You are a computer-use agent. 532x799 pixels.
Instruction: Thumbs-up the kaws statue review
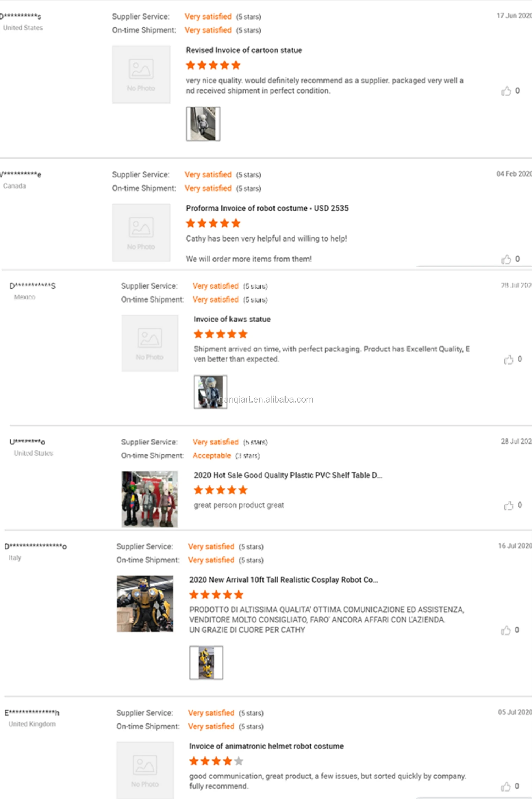508,360
